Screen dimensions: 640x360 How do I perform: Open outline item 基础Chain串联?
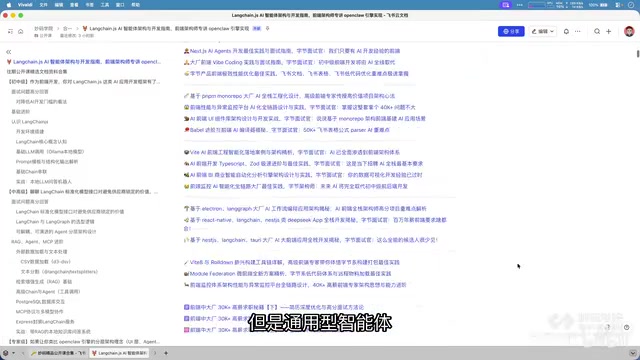(x=31, y=171)
